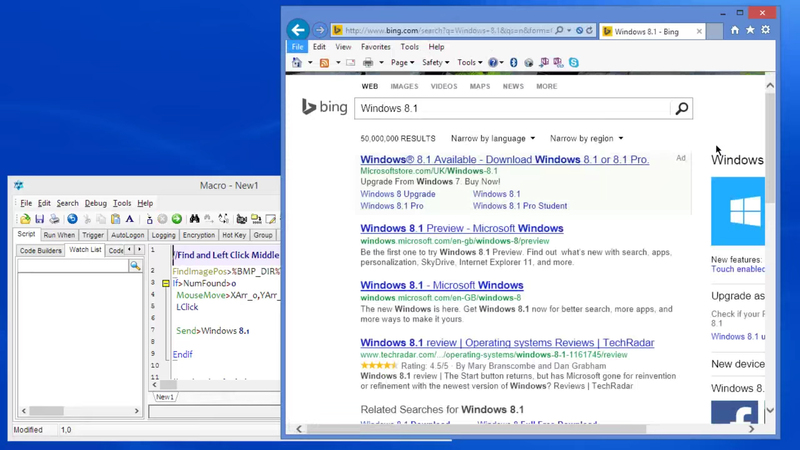The width and height of the screenshot is (800, 450).
Task: Open IE Favorites star icon
Action: pos(750,30)
